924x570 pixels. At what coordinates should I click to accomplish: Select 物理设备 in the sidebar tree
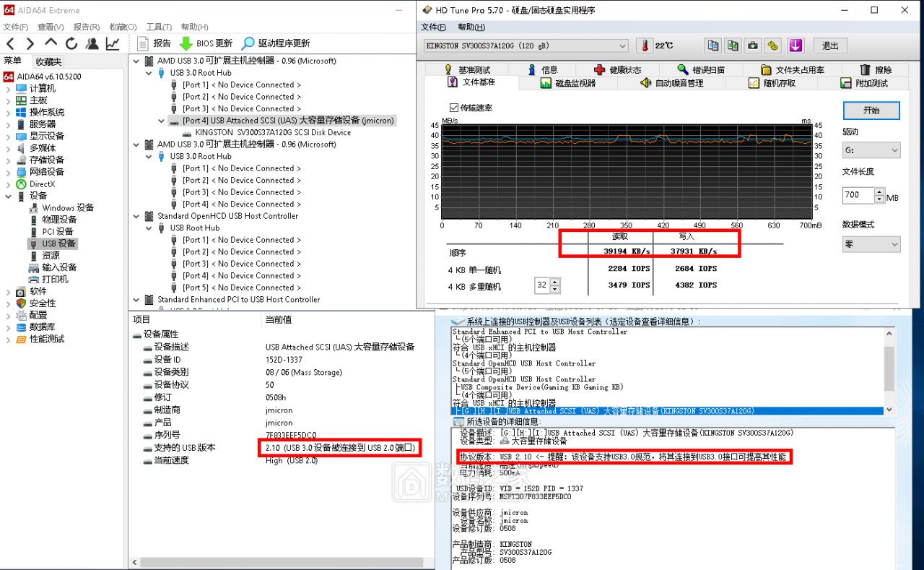(58, 220)
